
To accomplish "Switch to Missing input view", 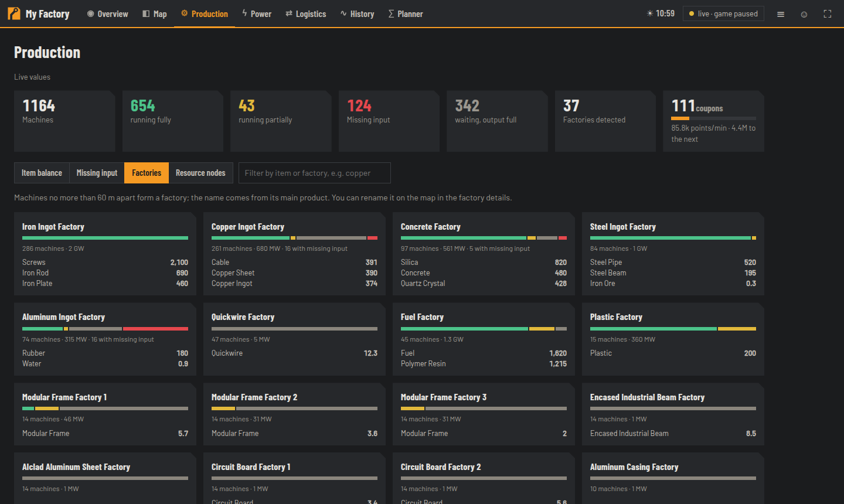I will pyautogui.click(x=97, y=173).
